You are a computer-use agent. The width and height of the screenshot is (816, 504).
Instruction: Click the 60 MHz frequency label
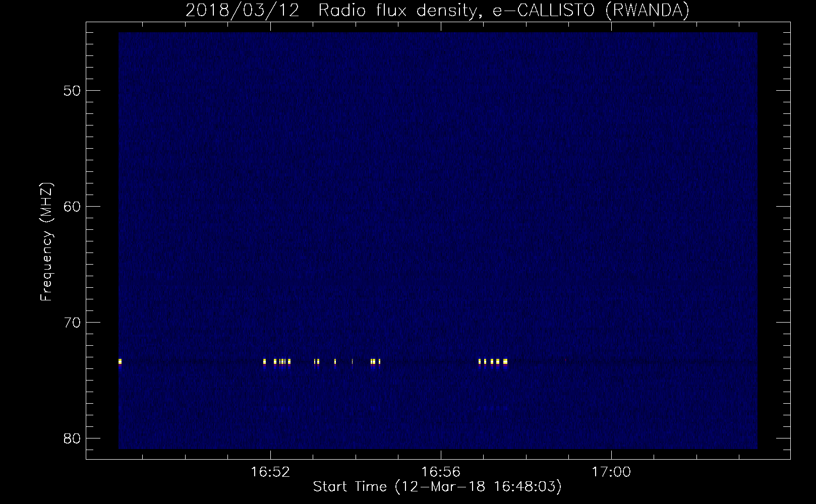pyautogui.click(x=72, y=207)
